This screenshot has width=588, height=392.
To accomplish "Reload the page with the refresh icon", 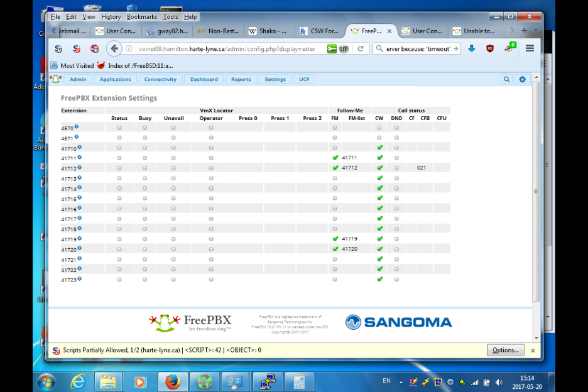I will [x=359, y=48].
